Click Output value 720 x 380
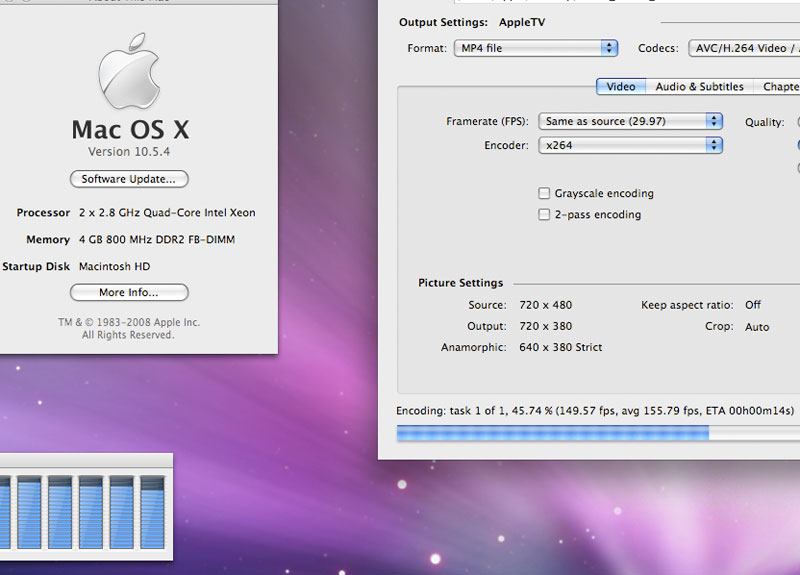Viewport: 800px width, 575px height. tap(546, 326)
